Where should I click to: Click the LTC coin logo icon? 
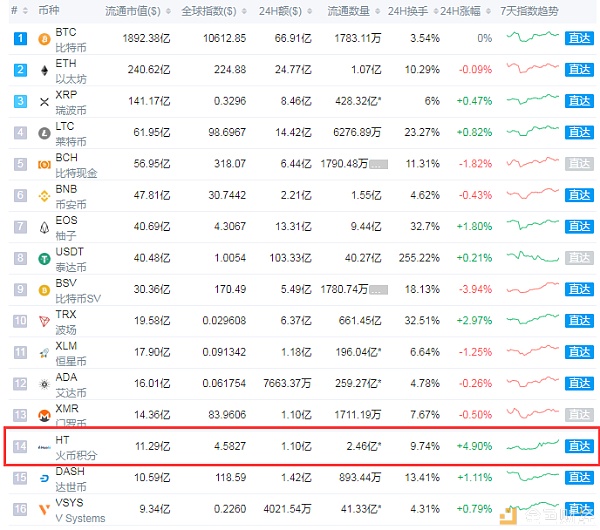tap(44, 133)
